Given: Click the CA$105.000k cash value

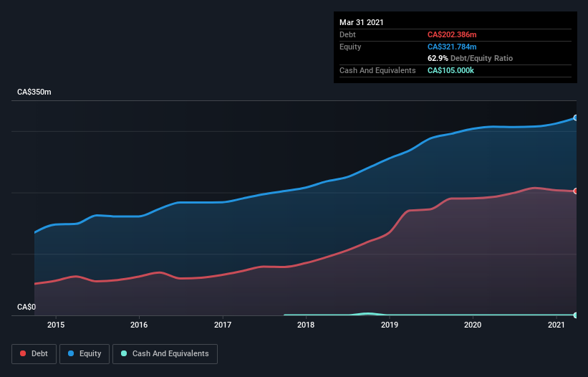Looking at the screenshot, I should pos(450,70).
